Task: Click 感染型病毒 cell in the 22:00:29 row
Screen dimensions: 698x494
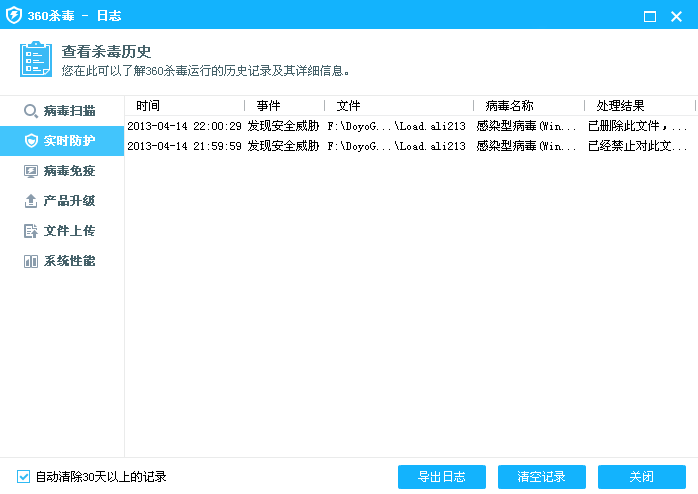Action: coord(526,126)
